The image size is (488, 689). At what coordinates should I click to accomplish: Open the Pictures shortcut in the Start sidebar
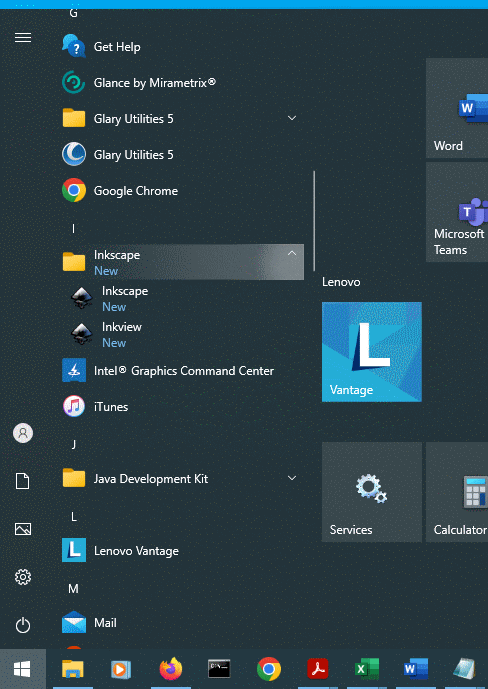coord(23,529)
